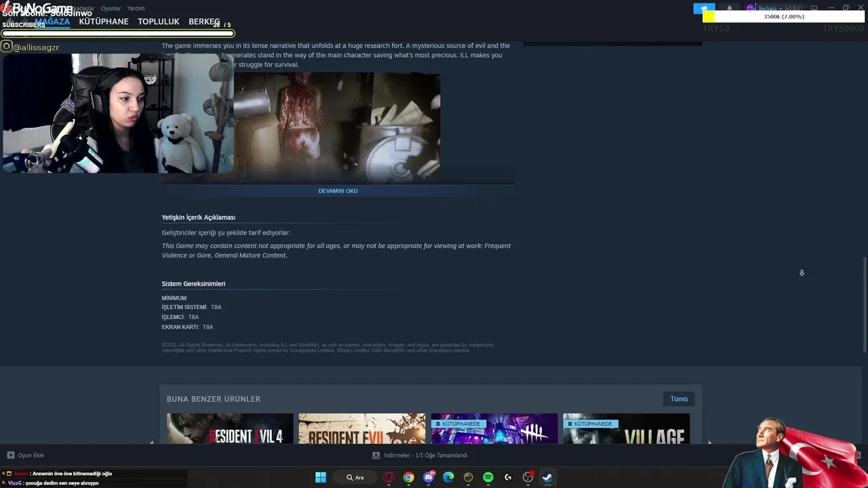Open the Yardım menu
The image size is (868, 488).
coord(136,8)
